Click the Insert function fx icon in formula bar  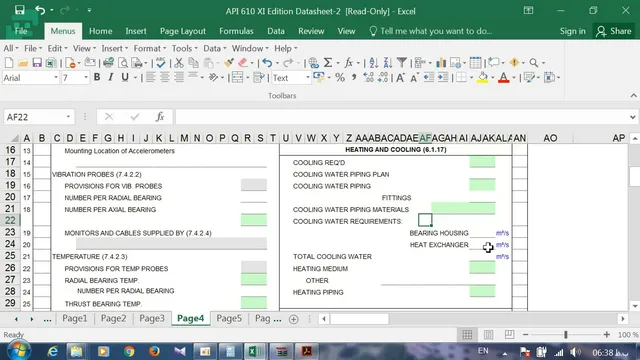click(160, 117)
